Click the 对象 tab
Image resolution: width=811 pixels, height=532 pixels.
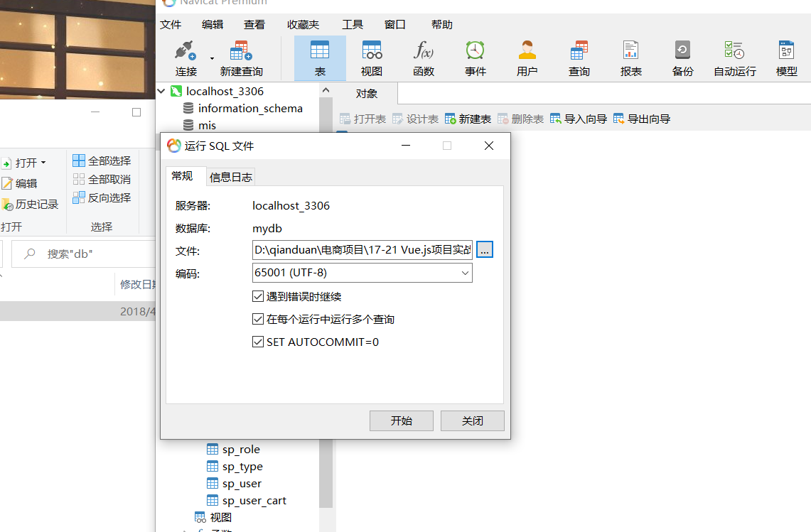click(367, 94)
